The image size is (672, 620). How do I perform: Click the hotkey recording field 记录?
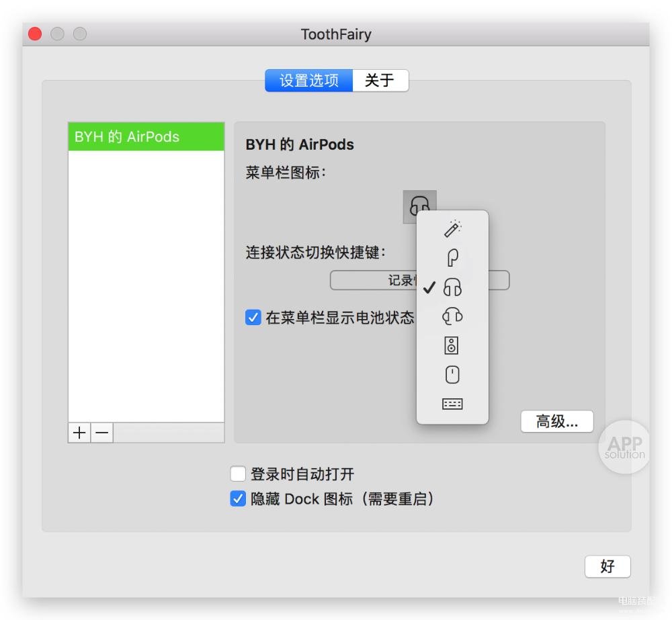pos(419,280)
